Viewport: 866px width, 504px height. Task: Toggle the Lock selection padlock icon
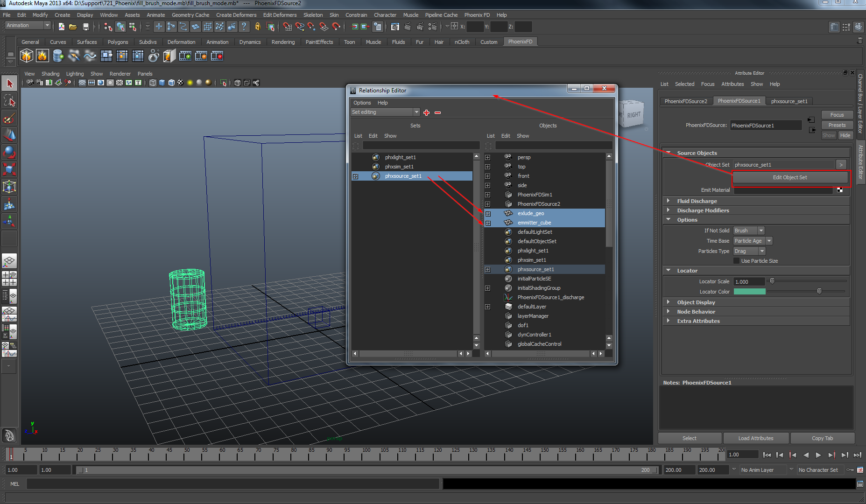pos(257,27)
